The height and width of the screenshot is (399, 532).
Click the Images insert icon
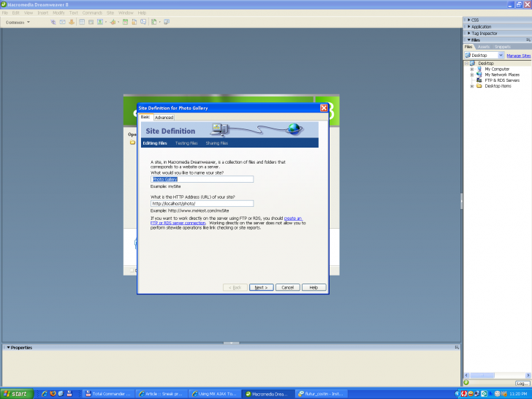(100, 22)
